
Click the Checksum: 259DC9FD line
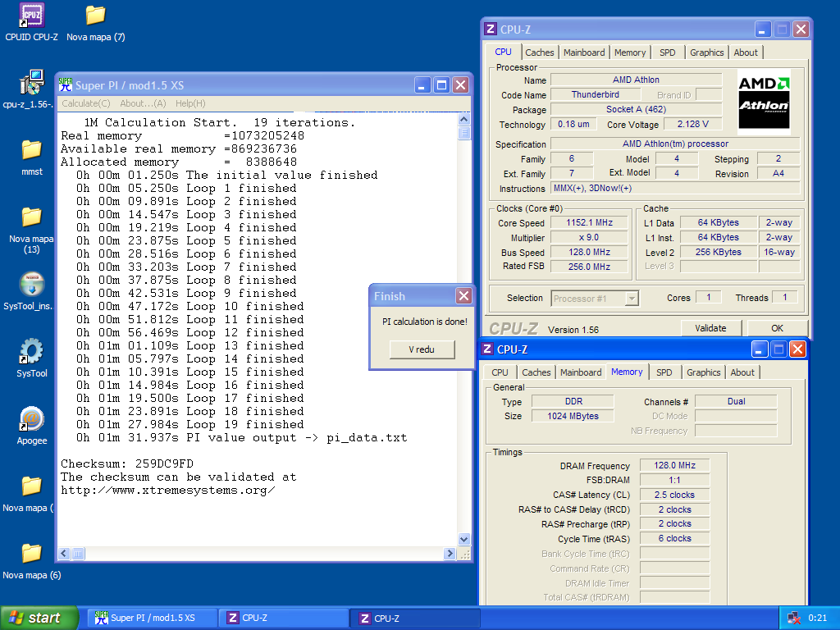click(x=127, y=464)
